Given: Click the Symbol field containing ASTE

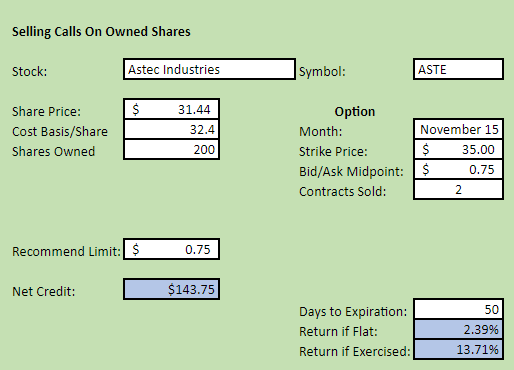Looking at the screenshot, I should (x=458, y=69).
